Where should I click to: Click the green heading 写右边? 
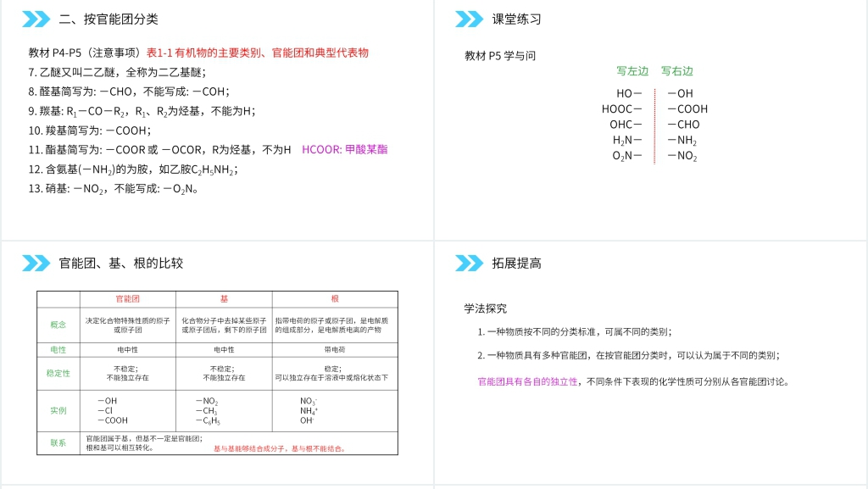[x=677, y=71]
